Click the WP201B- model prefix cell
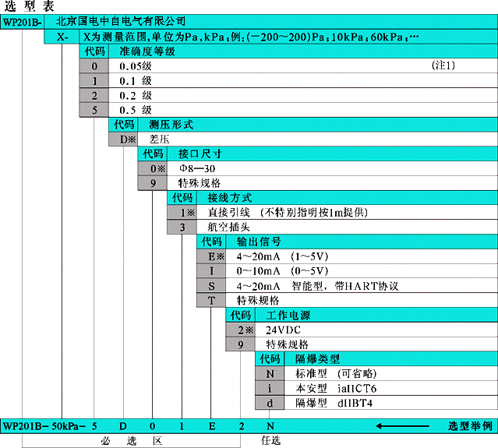This screenshot has width=498, height=448. [22, 23]
